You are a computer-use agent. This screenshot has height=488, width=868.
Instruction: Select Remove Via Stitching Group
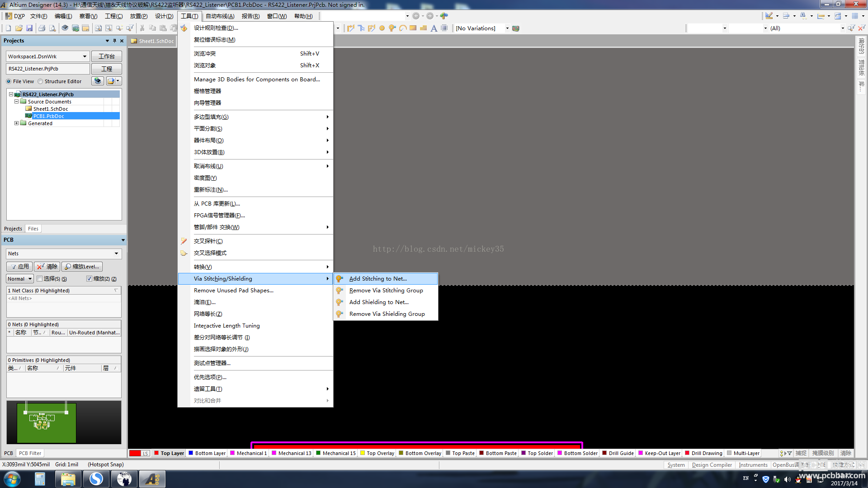point(386,290)
